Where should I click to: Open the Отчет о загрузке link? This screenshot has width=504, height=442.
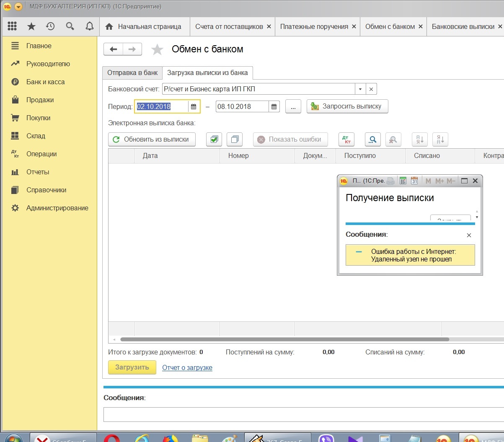tap(187, 367)
